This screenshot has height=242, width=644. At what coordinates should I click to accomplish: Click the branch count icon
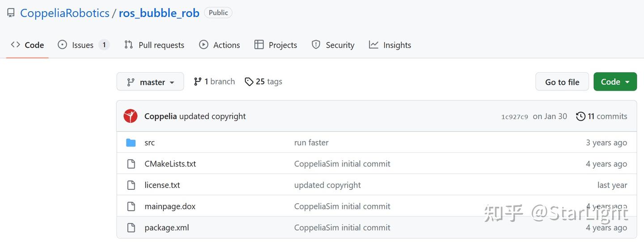(197, 82)
